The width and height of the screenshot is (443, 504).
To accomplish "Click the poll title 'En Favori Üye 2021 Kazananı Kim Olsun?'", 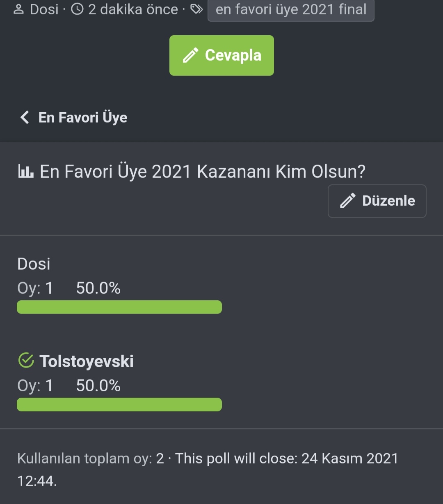I will coord(202,172).
